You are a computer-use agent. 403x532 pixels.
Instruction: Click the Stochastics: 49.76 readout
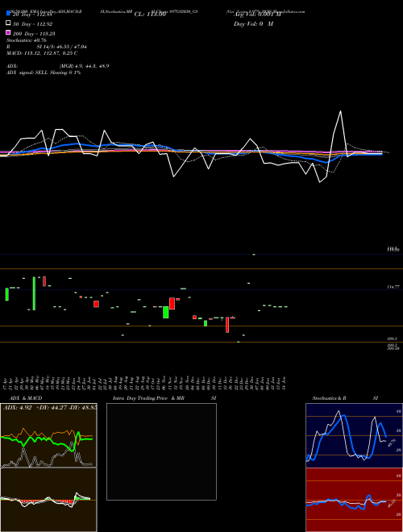pos(26,40)
